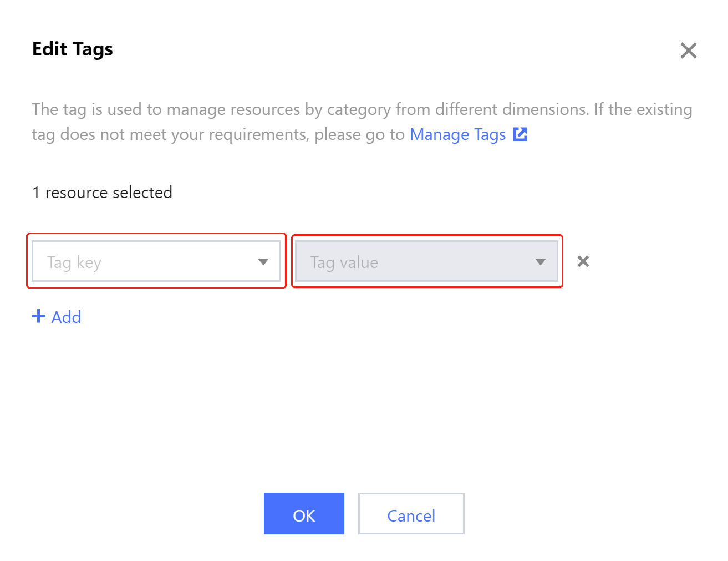Add a new tag row via Add text

66,317
